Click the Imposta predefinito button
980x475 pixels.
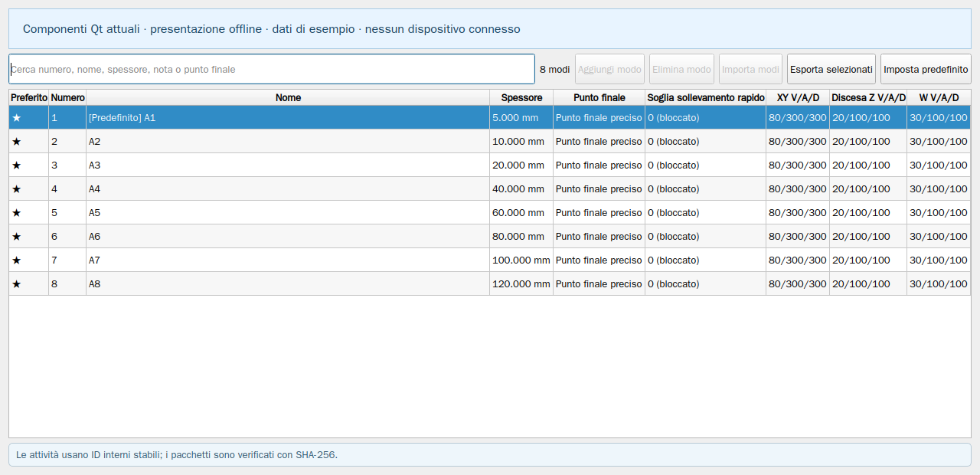pyautogui.click(x=926, y=69)
